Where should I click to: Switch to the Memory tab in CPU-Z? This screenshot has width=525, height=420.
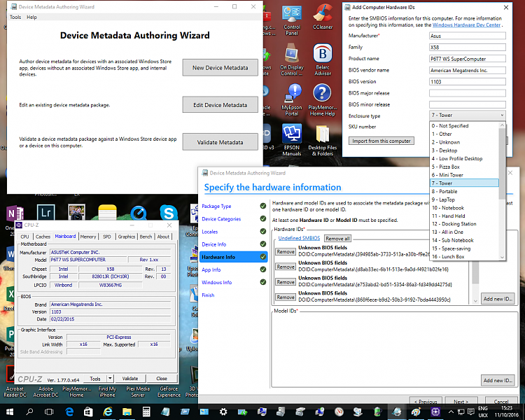click(x=88, y=237)
